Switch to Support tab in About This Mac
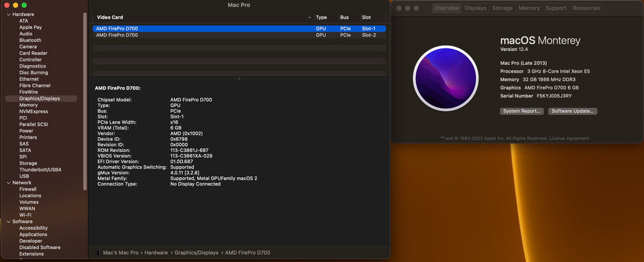The width and height of the screenshot is (644, 262). pyautogui.click(x=556, y=8)
